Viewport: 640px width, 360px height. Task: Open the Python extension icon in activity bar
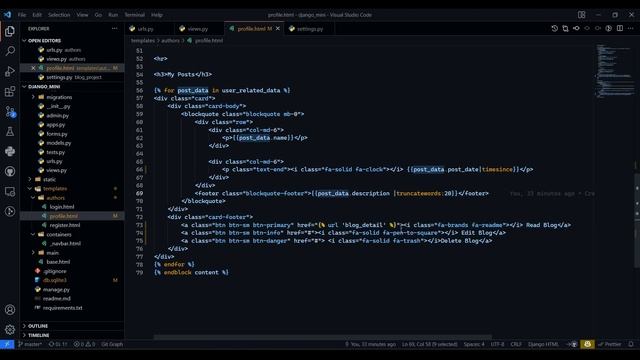coord(10,151)
